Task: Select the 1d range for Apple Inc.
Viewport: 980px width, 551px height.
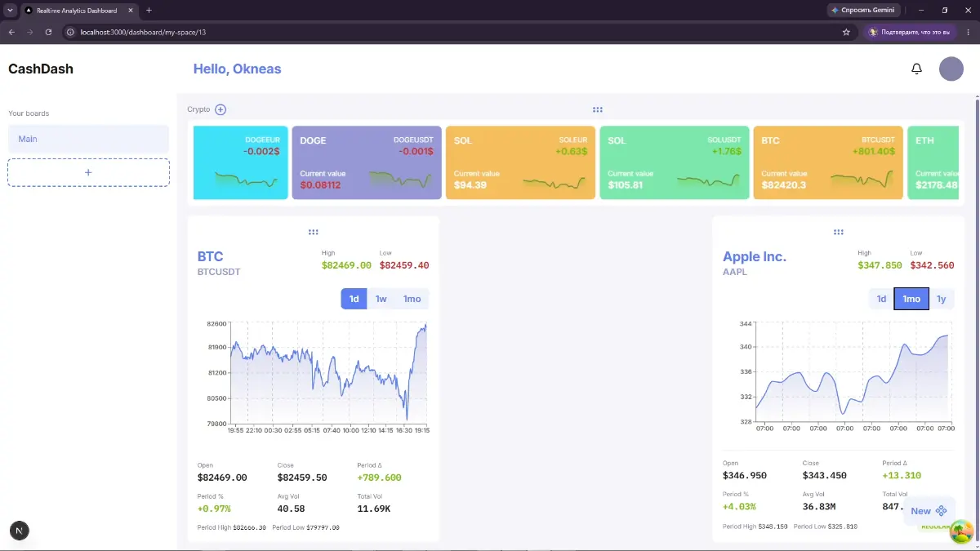Action: tap(881, 299)
